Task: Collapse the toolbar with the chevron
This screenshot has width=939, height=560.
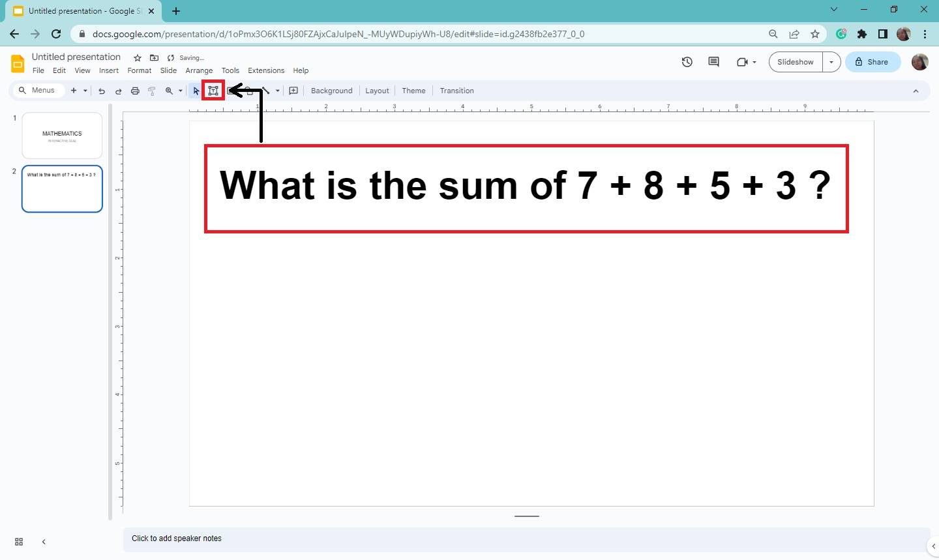Action: tap(916, 91)
